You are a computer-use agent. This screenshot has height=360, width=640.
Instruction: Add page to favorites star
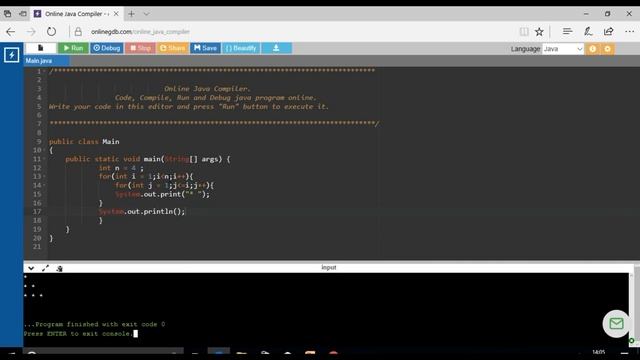coord(539,31)
